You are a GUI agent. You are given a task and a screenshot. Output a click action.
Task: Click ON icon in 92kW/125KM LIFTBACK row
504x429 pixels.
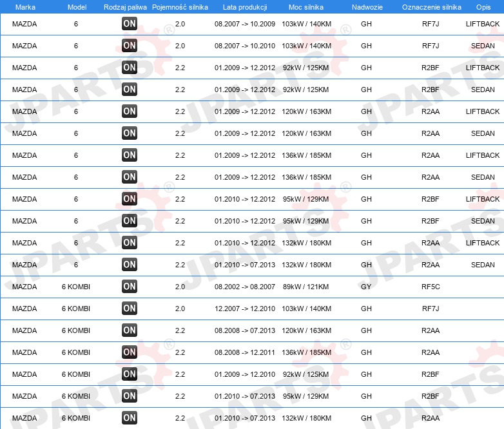130,67
